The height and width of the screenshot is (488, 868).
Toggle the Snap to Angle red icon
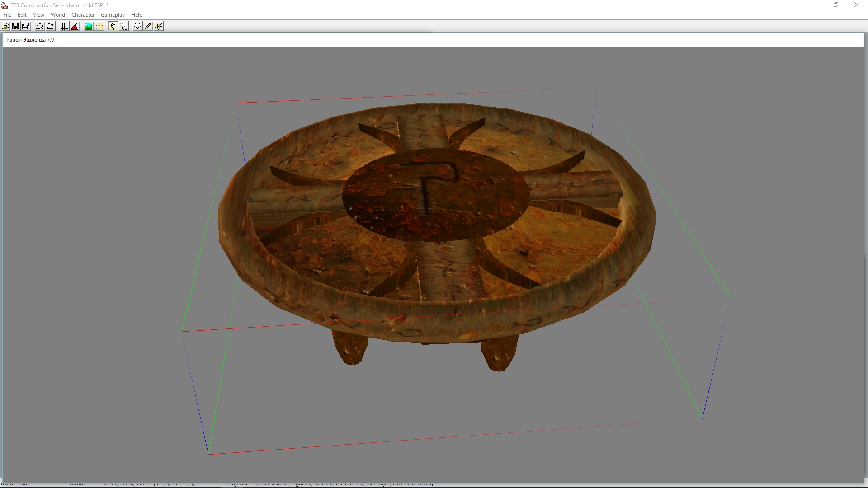(x=75, y=26)
